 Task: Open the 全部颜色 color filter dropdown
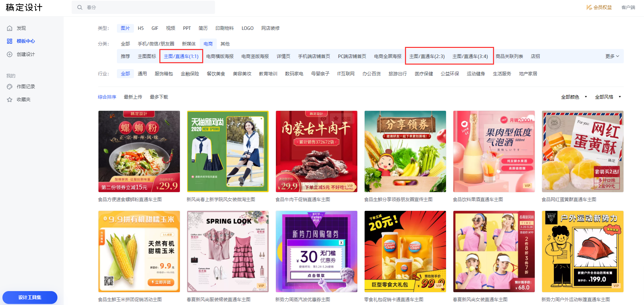(x=574, y=97)
